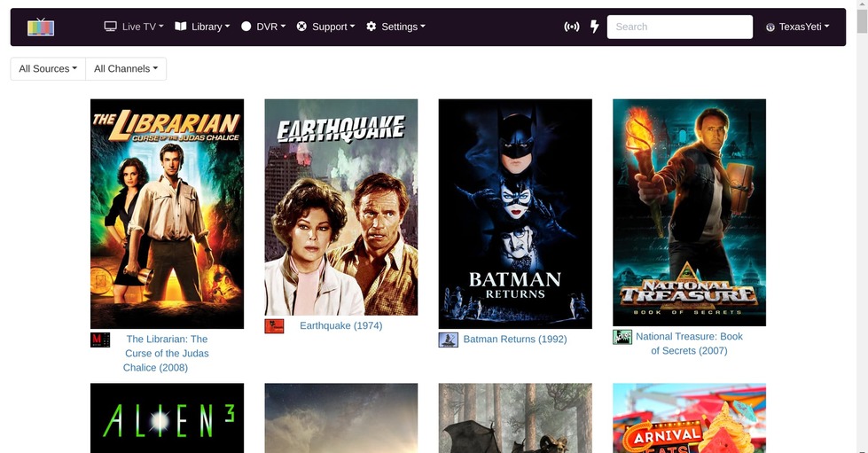Viewport: 868px width, 453px height.
Task: Open the Earthquake (1974) title link
Action: (x=341, y=325)
